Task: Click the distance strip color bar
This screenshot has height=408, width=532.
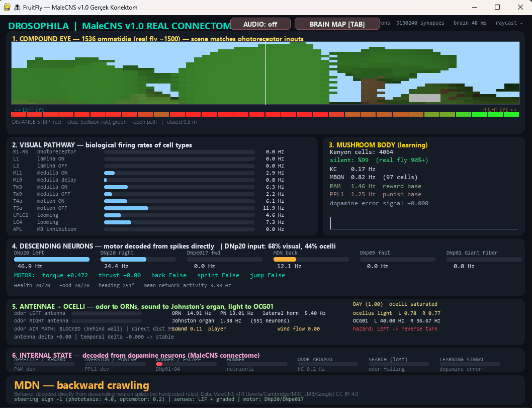Action: coord(265,115)
